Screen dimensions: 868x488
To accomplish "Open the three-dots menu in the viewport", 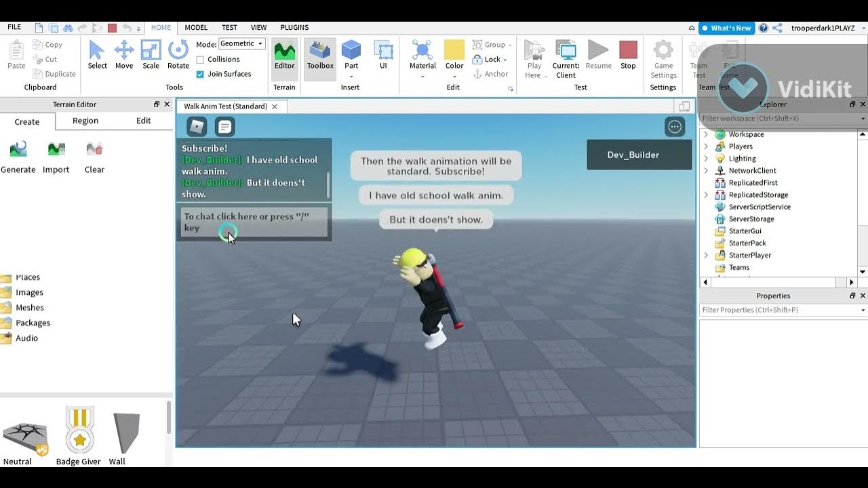I will (x=675, y=127).
